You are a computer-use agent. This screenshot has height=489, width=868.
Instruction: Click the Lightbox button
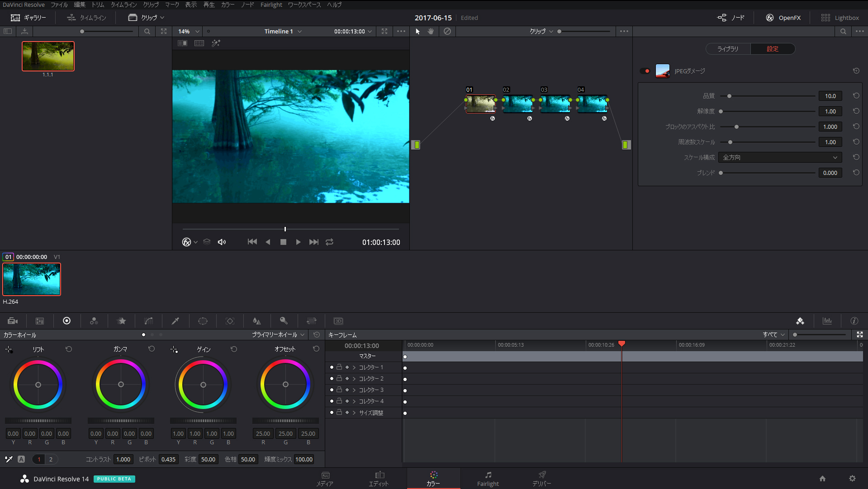tap(840, 18)
